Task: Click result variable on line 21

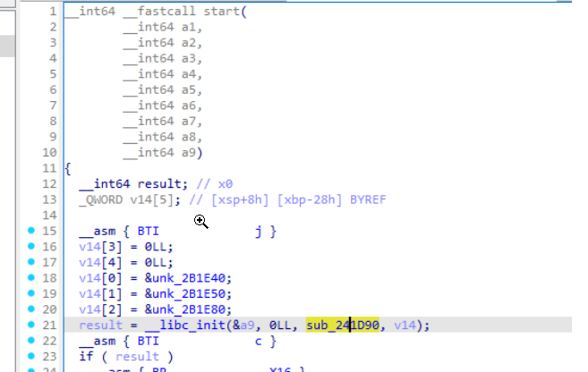Action: click(100, 325)
